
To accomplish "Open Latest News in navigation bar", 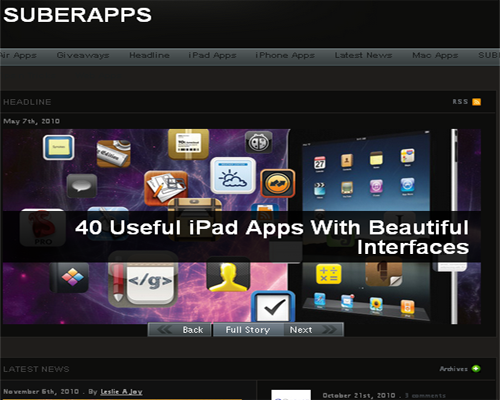I will click(363, 55).
